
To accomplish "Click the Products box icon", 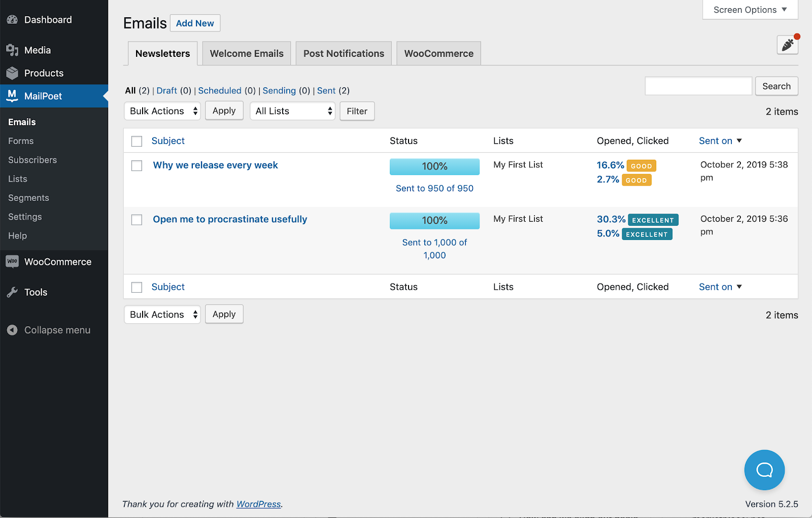I will pos(12,73).
